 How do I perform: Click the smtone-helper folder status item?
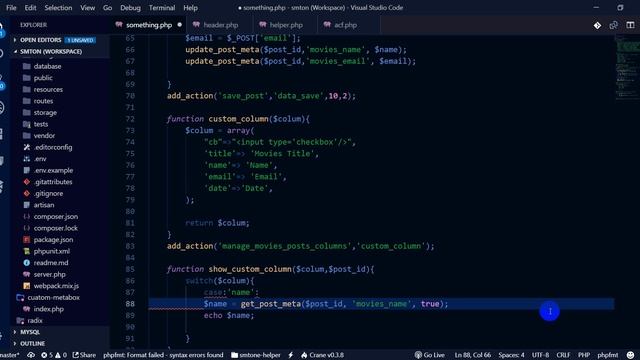coord(256,355)
